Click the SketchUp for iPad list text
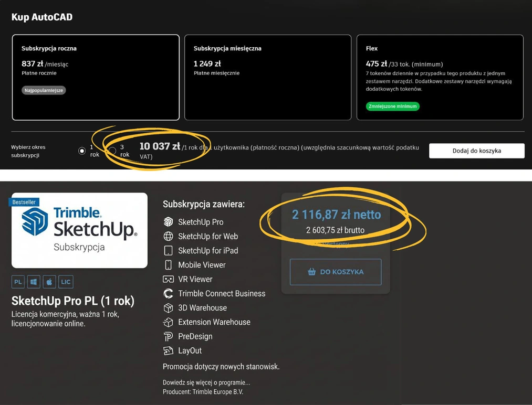The image size is (532, 405). tap(208, 250)
